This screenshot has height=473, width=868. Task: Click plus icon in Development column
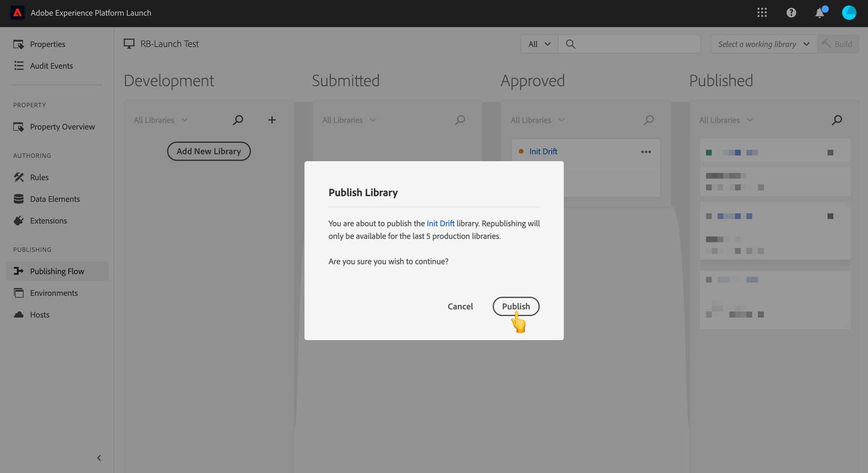[272, 120]
